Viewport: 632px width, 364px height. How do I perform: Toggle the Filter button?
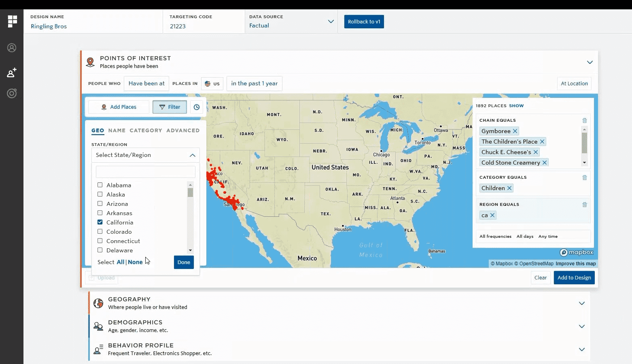point(170,107)
